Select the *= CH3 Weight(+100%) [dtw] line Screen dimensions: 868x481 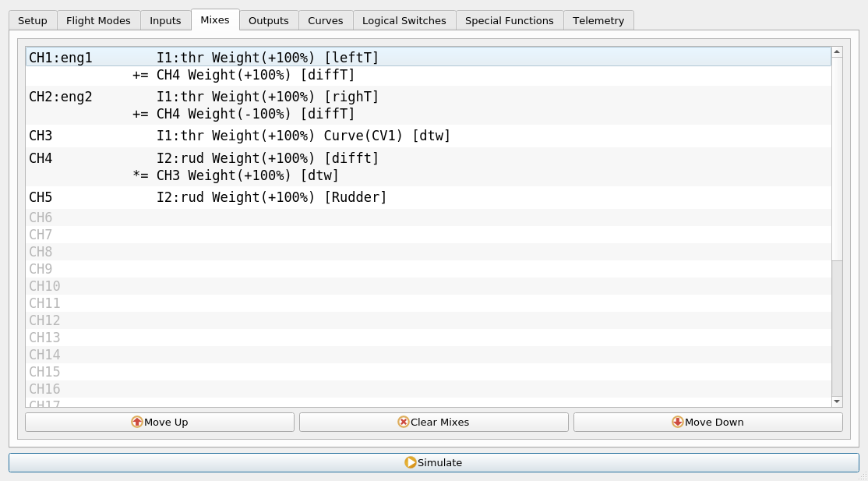(x=429, y=175)
